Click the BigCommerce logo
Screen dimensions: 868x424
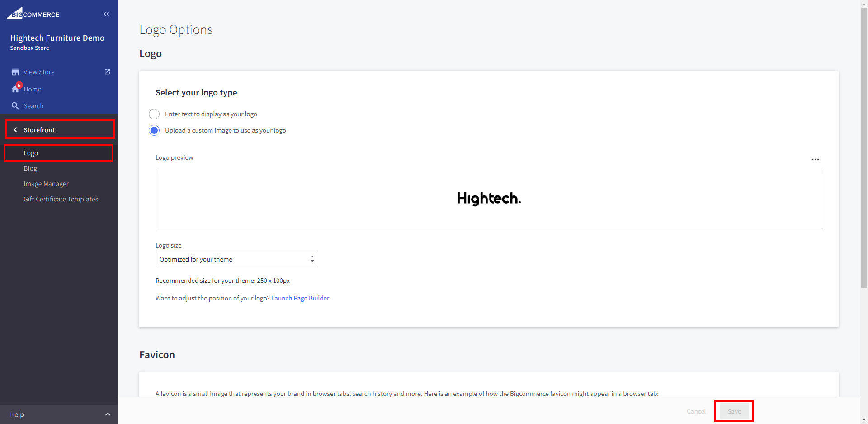pos(33,14)
